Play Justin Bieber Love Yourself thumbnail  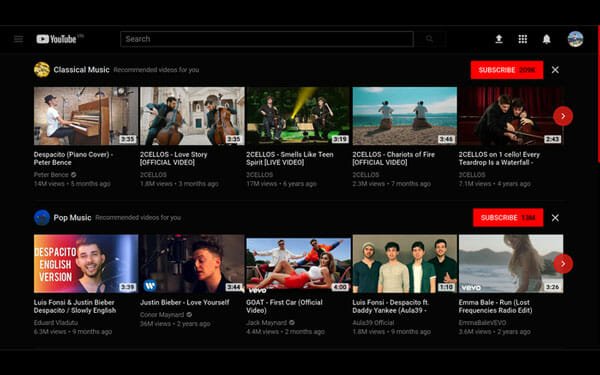coord(192,264)
